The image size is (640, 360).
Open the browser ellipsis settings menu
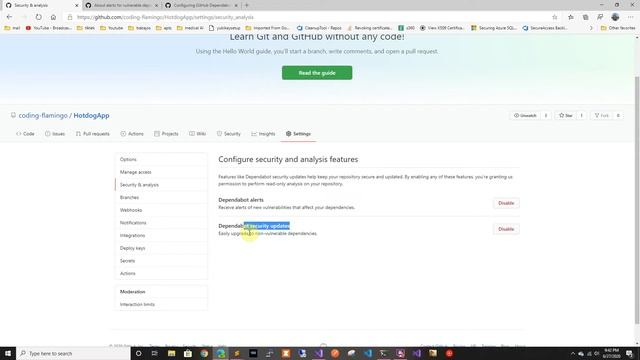point(631,17)
